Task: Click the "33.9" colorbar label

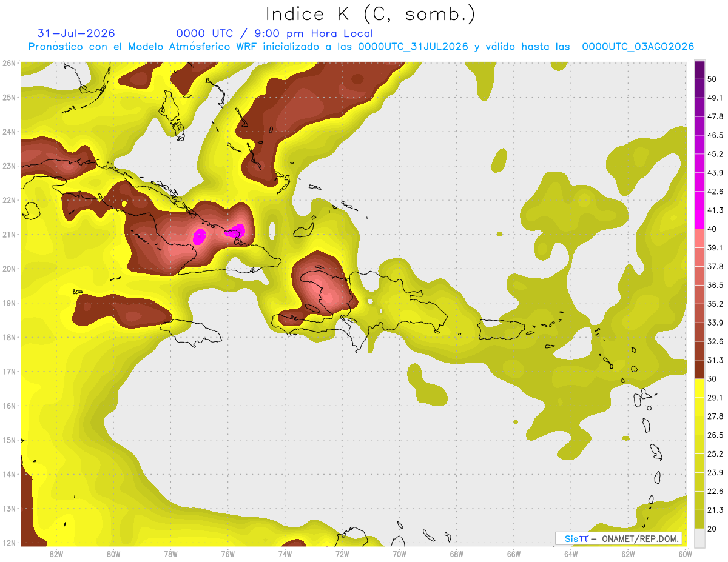Action: pos(715,323)
